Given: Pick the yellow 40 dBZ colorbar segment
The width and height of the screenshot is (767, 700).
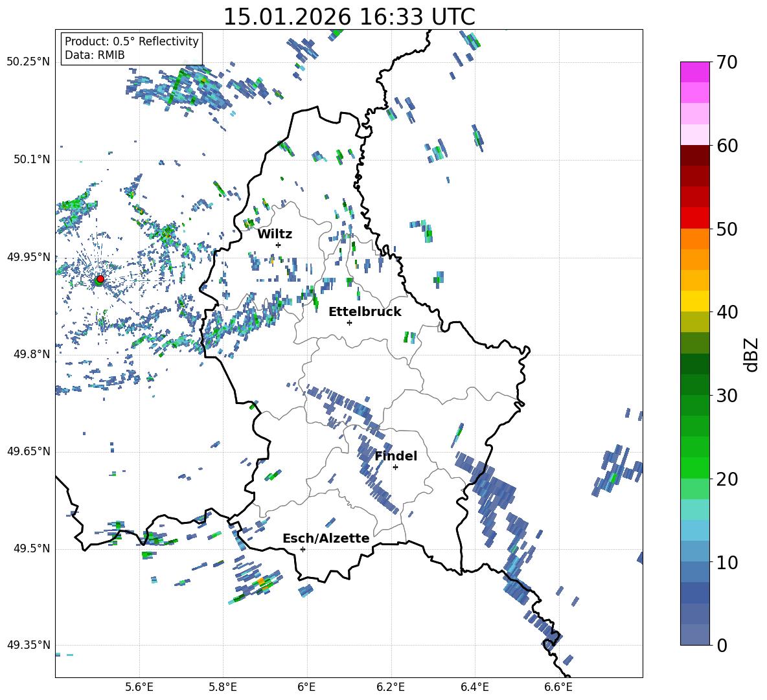Looking at the screenshot, I should tap(694, 301).
